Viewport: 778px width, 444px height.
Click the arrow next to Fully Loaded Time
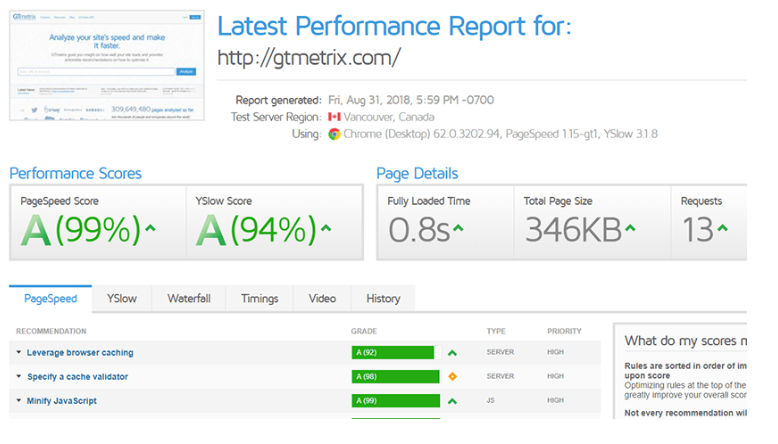(x=458, y=228)
